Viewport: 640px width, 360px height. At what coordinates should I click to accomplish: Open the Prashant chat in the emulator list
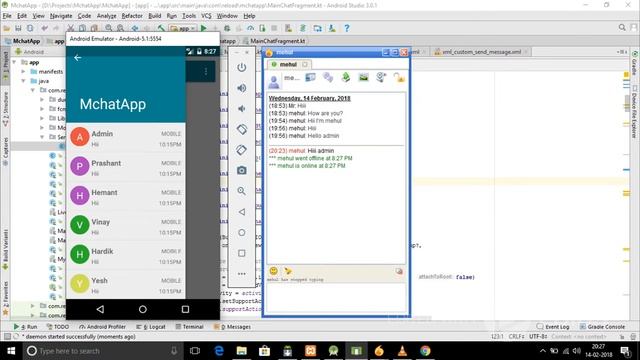pyautogui.click(x=126, y=167)
